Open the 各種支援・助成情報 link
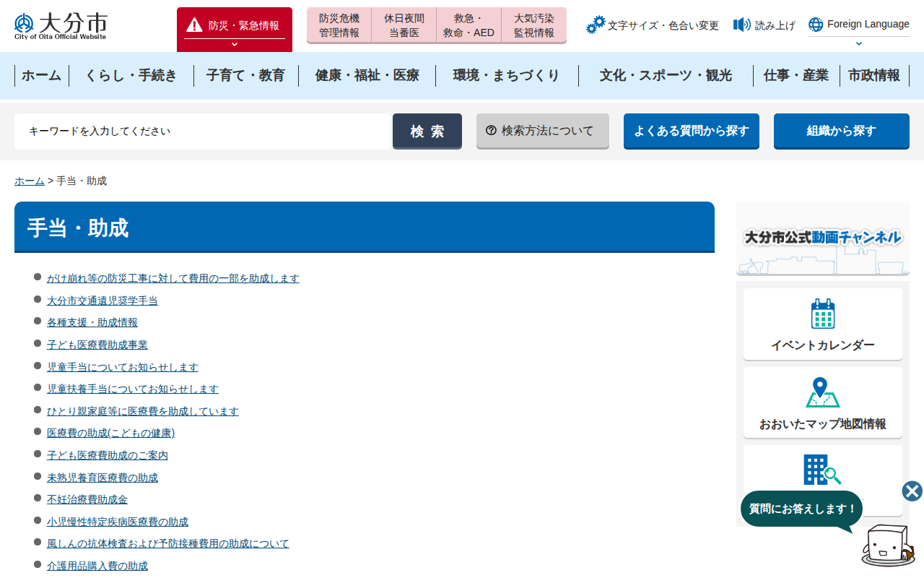924x578 pixels. [92, 322]
